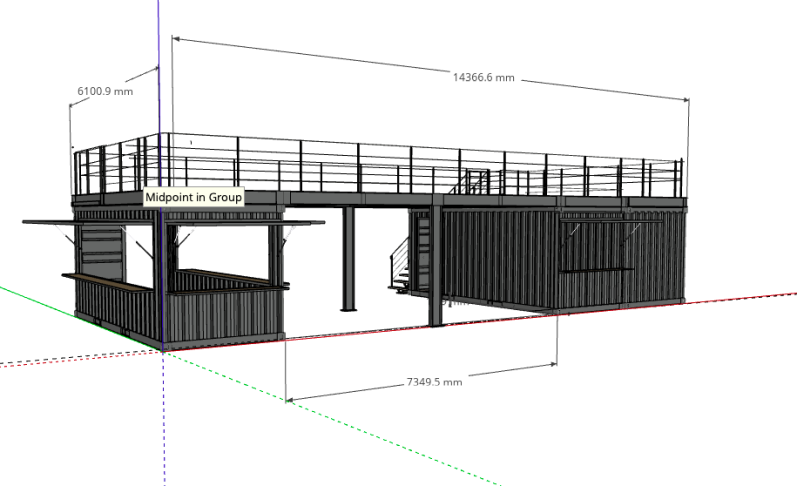Screen dimensions: 797x486
Task: Click the Midpoint in Group tooltip
Action: [194, 197]
